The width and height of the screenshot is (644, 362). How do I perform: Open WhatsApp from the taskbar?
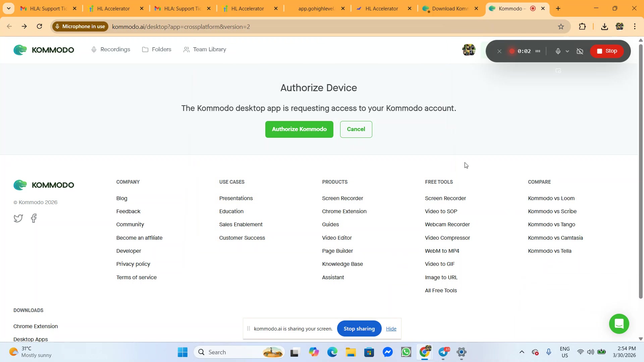click(406, 352)
